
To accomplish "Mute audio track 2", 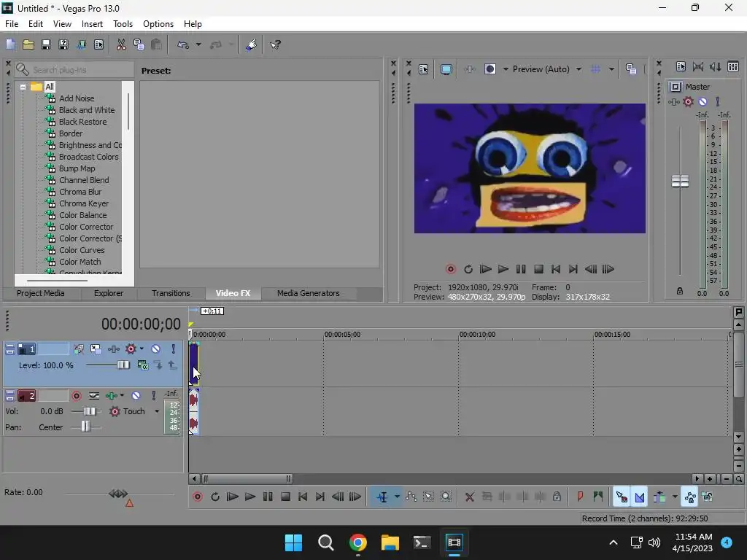I will (x=136, y=396).
